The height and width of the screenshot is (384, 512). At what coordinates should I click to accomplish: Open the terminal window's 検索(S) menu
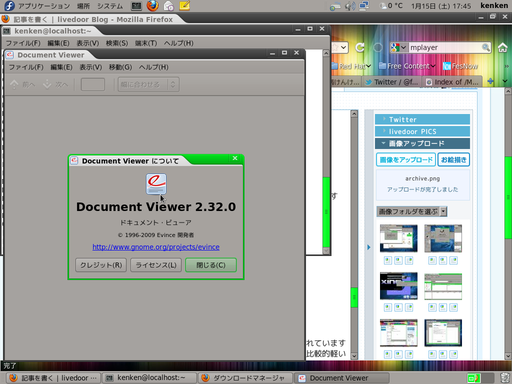117,43
